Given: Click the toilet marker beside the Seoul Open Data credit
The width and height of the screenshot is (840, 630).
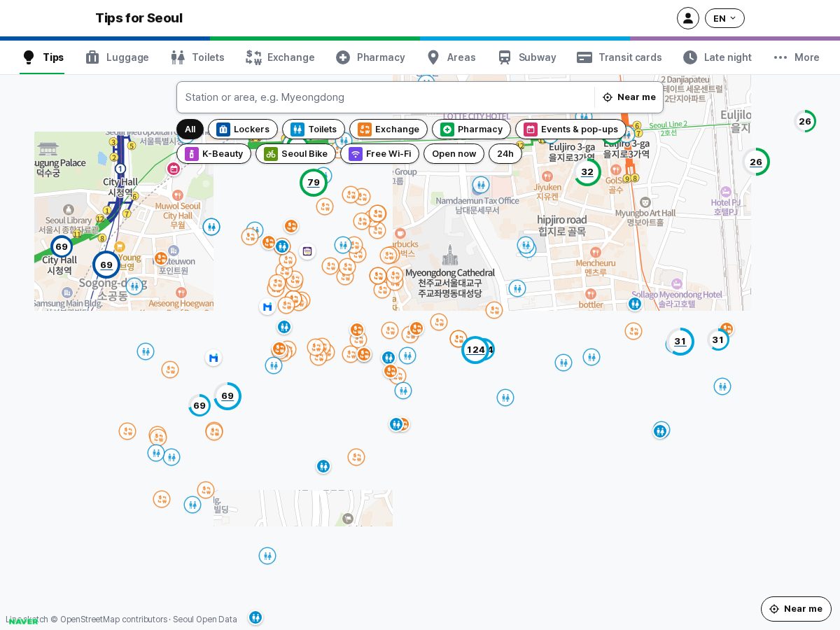Looking at the screenshot, I should (x=255, y=617).
